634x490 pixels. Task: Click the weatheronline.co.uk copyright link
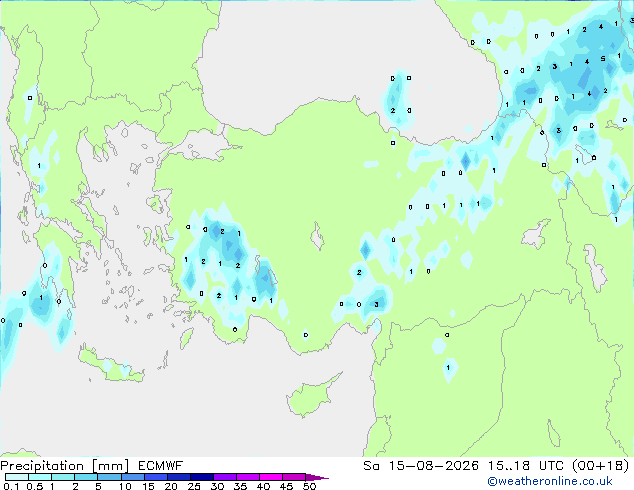pyautogui.click(x=550, y=481)
